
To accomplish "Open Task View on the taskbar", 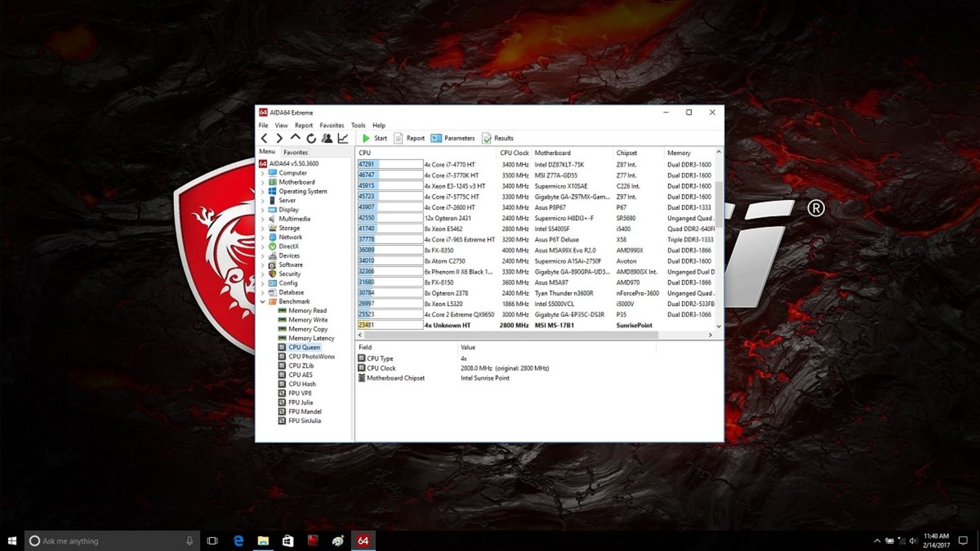I will pyautogui.click(x=212, y=541).
